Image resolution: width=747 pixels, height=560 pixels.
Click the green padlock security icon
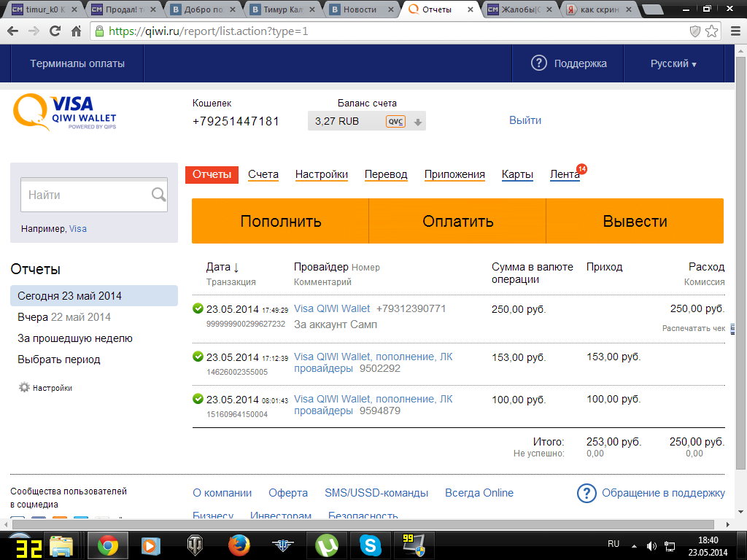coord(99,31)
